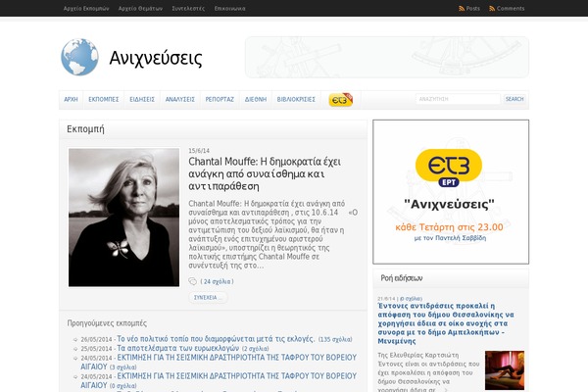Click the Posts RSS feed icon
The height and width of the screenshot is (392, 588).
[462, 8]
